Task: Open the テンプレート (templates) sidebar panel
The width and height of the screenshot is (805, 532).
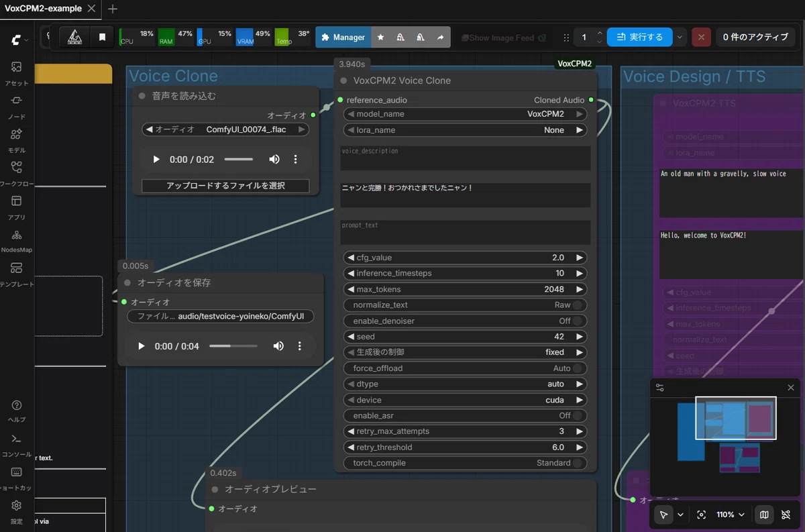Action: (x=17, y=274)
